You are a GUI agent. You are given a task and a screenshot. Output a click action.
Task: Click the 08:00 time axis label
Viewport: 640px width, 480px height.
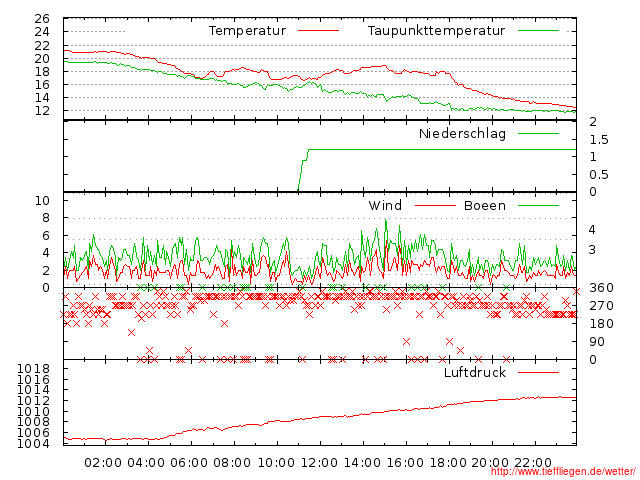232,463
